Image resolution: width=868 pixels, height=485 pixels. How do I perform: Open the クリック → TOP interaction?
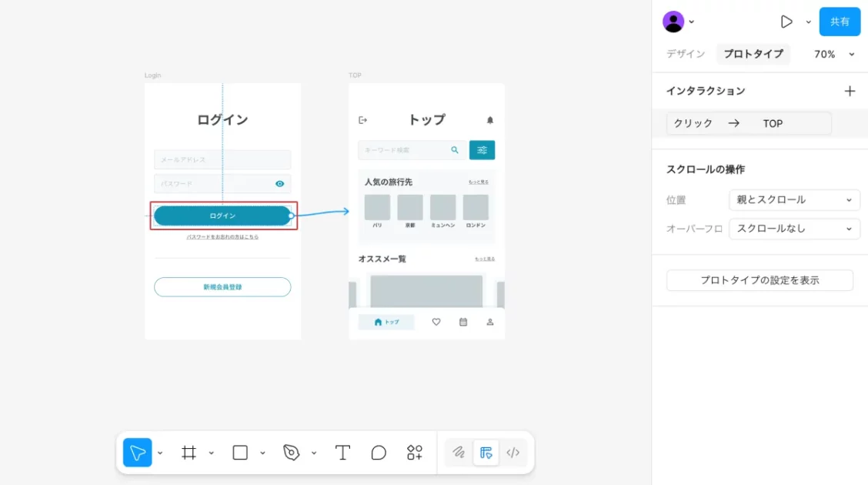pyautogui.click(x=749, y=123)
